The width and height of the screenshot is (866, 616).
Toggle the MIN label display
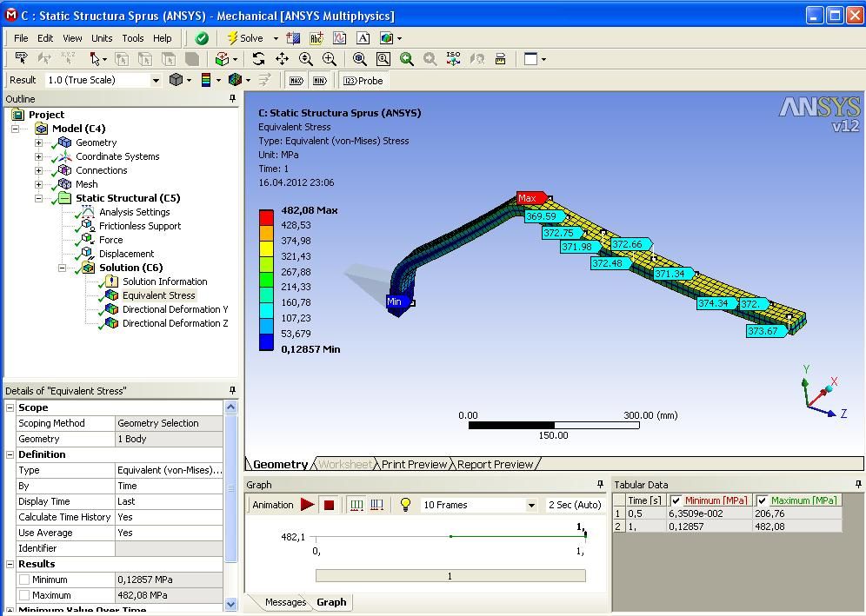pos(320,81)
